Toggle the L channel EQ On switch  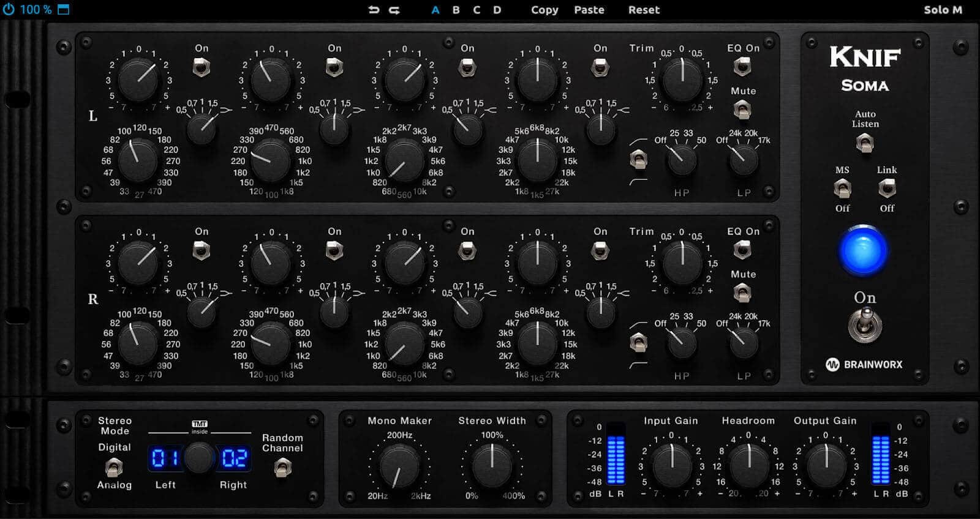[x=742, y=66]
